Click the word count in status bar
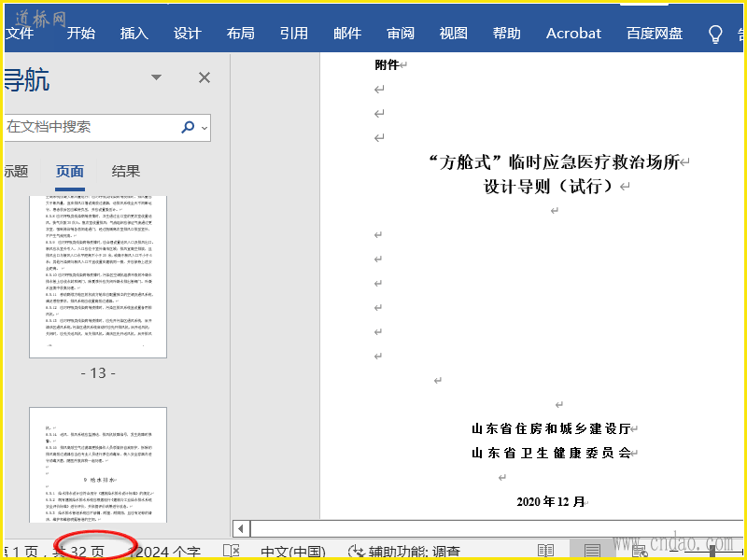 168,551
